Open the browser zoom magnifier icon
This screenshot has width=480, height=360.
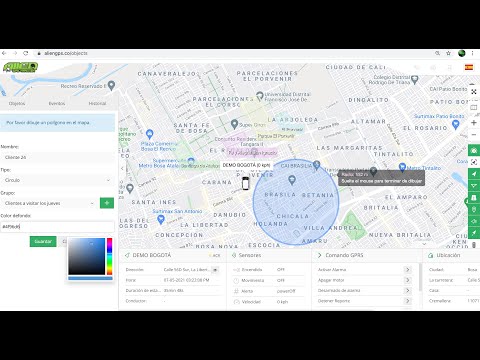437,53
